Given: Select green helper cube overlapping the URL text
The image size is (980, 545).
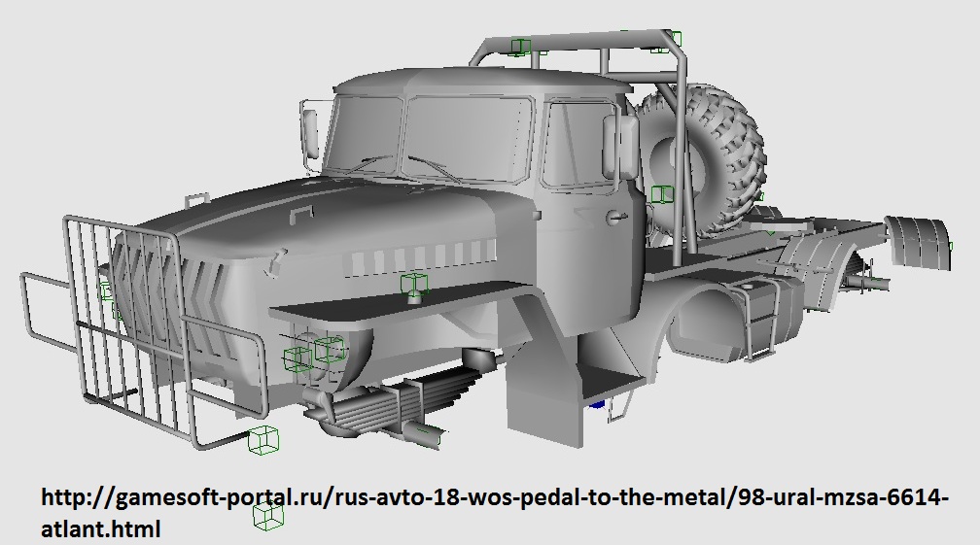Looking at the screenshot, I should point(268,517).
